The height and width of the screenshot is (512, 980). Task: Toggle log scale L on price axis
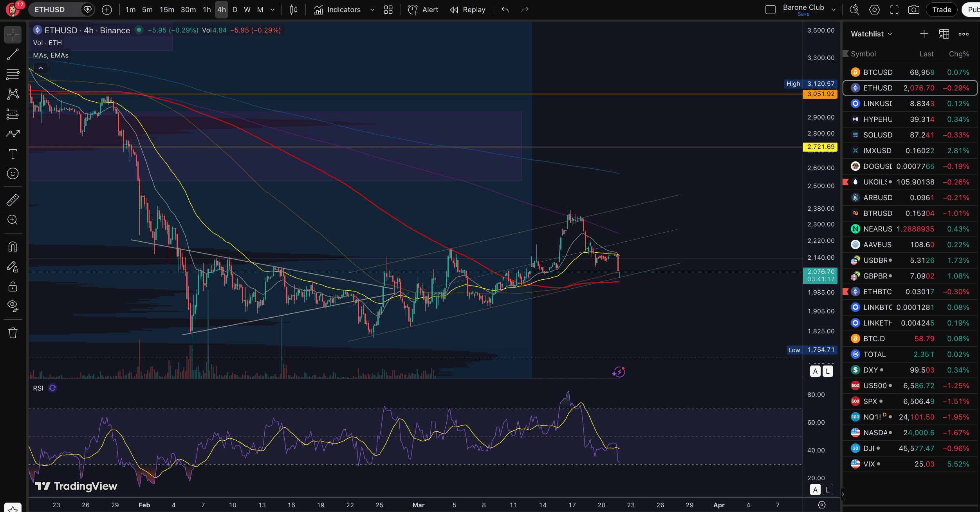pyautogui.click(x=827, y=371)
